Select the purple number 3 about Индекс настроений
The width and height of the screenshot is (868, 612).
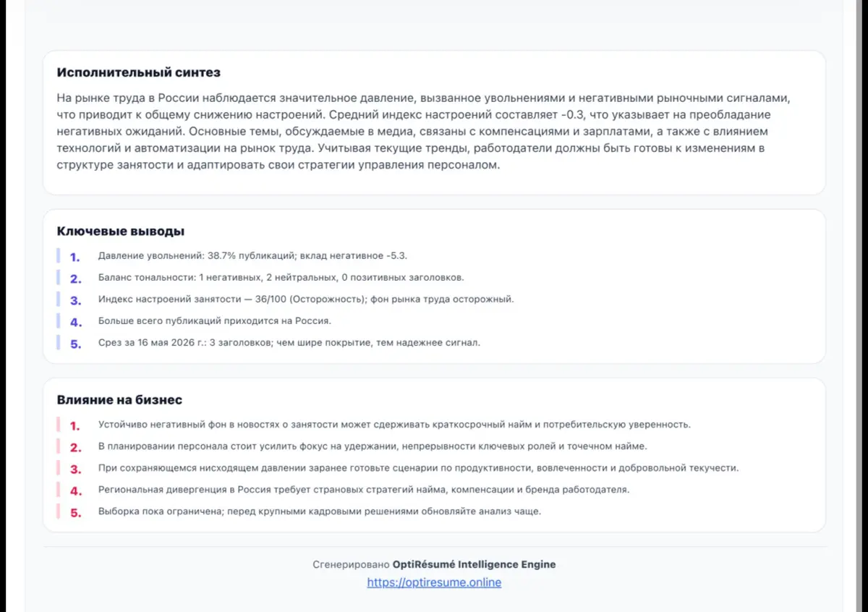(76, 300)
